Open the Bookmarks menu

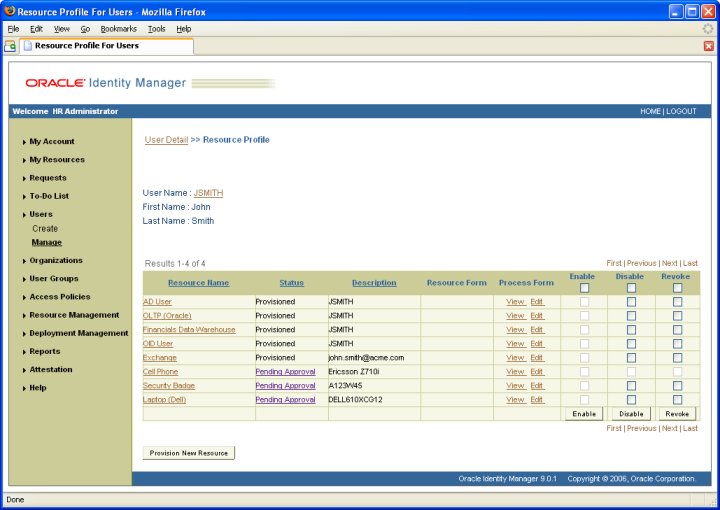(118, 29)
